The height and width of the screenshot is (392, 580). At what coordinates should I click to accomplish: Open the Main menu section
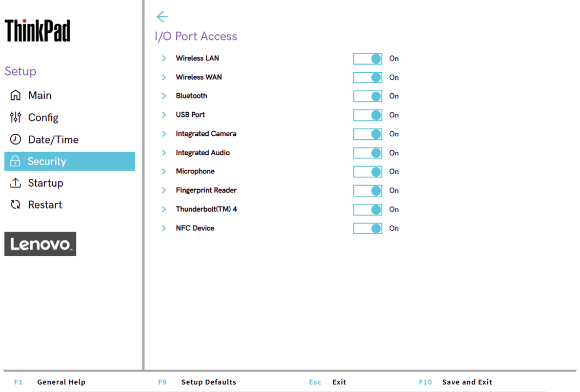point(39,95)
